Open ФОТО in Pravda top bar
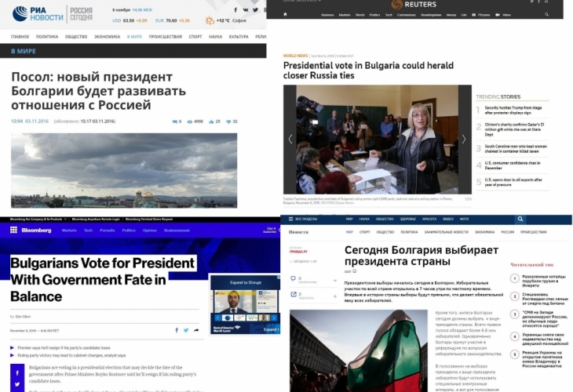 point(465,219)
